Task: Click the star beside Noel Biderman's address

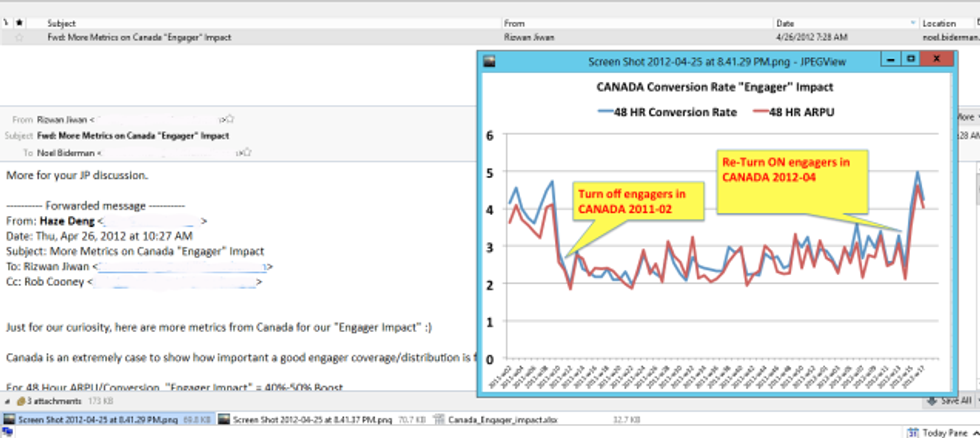Action: [247, 152]
